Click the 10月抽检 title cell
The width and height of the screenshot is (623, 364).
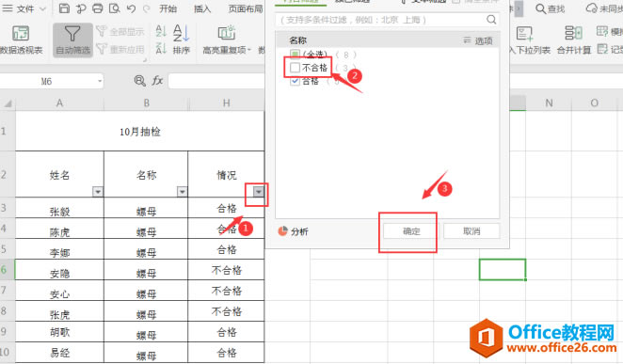[140, 132]
